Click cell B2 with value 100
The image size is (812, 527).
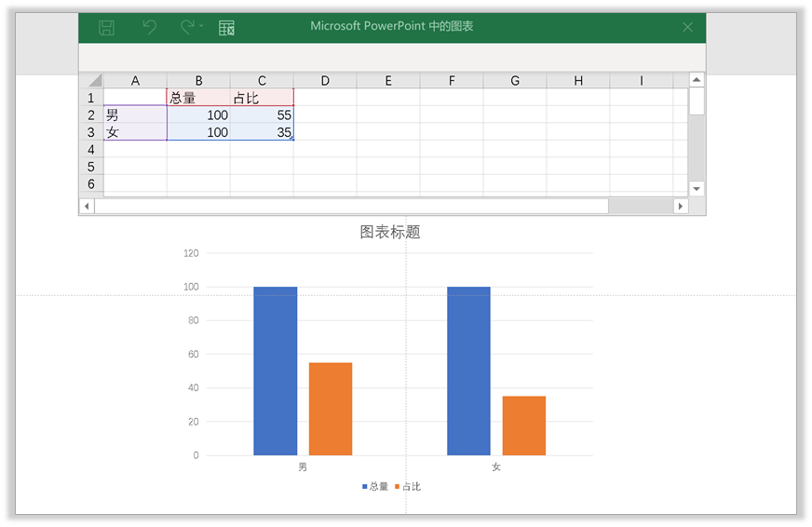(198, 115)
